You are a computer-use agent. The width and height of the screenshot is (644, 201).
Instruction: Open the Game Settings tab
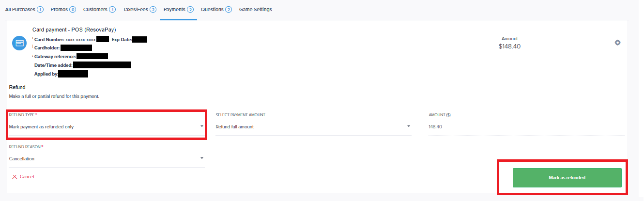[255, 10]
